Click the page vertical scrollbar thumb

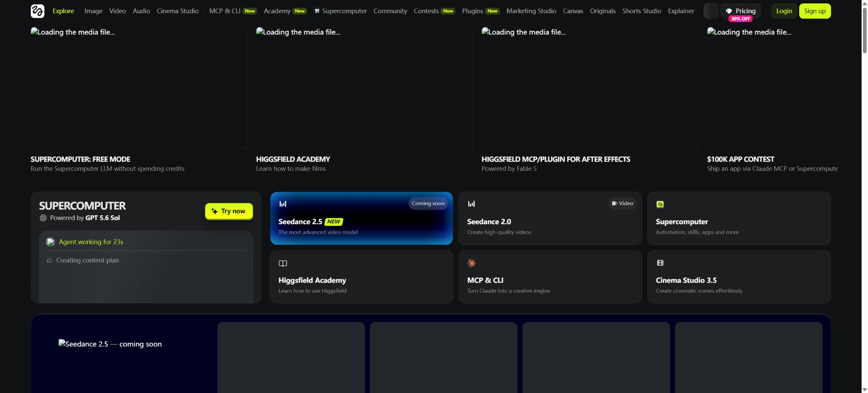(865, 30)
